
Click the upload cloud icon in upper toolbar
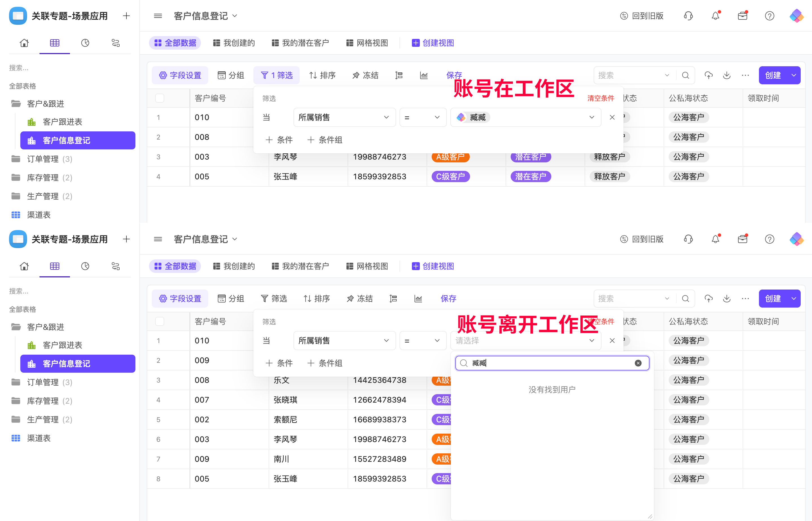click(x=708, y=75)
